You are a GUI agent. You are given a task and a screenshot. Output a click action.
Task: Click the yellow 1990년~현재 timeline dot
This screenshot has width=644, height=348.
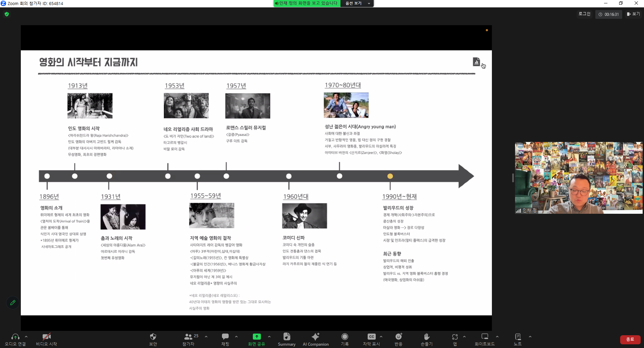tap(390, 176)
